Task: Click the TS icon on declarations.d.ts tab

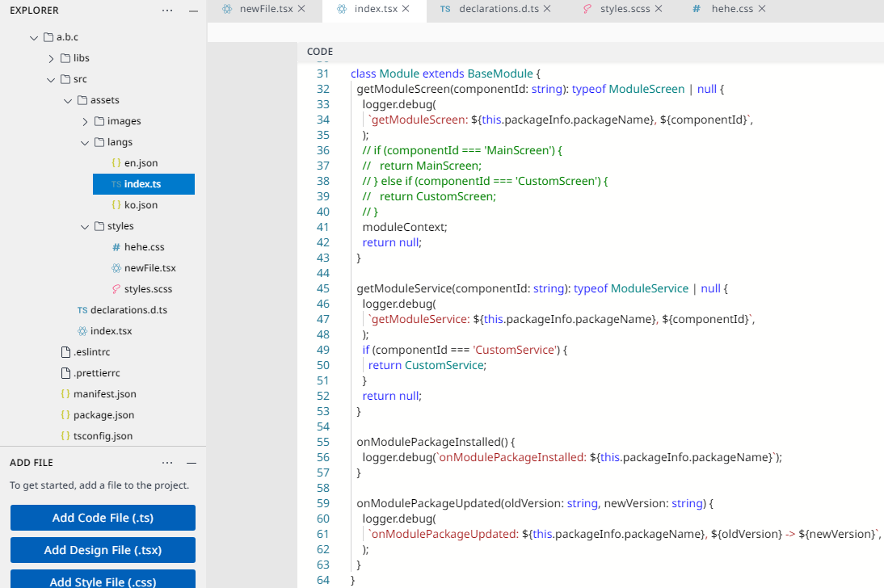Action: click(x=445, y=9)
